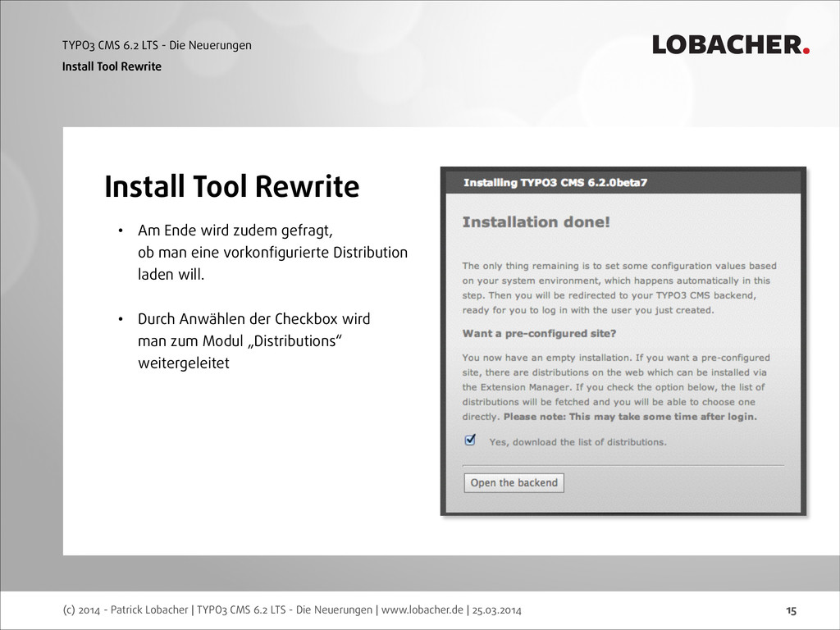This screenshot has width=840, height=630.
Task: Click the 'Installation done!' heading
Action: [x=536, y=222]
